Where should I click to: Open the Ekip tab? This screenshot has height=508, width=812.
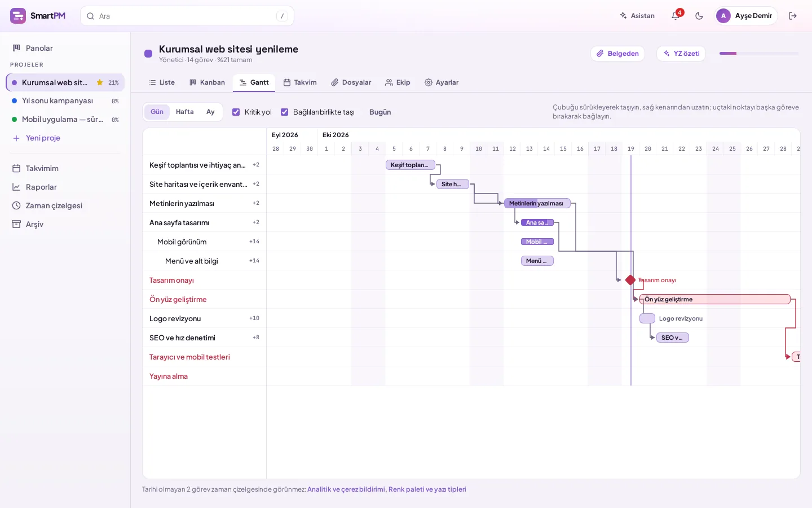tap(398, 82)
